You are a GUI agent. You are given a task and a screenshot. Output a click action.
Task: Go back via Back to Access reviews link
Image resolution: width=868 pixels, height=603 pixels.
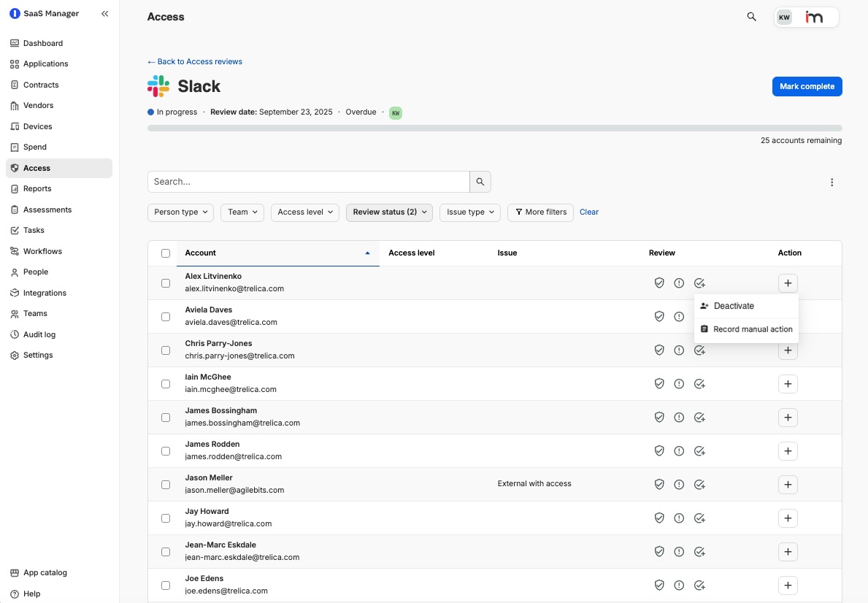coord(194,61)
